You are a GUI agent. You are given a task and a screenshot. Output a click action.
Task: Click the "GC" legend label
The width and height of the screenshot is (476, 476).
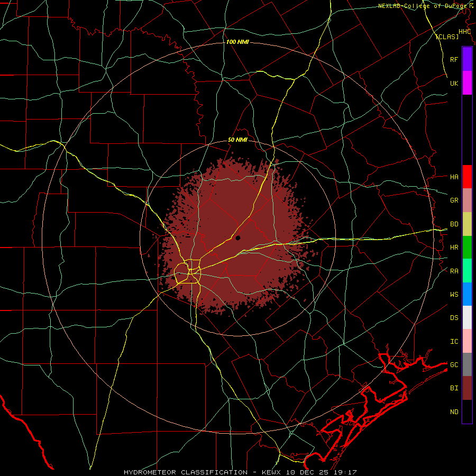(x=454, y=365)
